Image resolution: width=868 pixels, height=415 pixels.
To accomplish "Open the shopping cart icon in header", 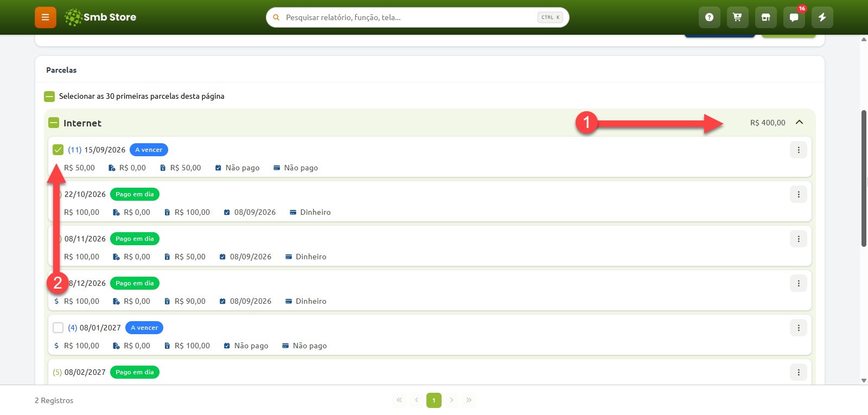I will [737, 17].
